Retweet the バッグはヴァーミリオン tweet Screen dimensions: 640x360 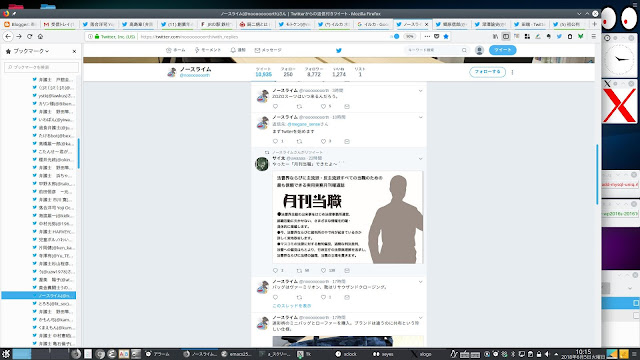(x=299, y=297)
